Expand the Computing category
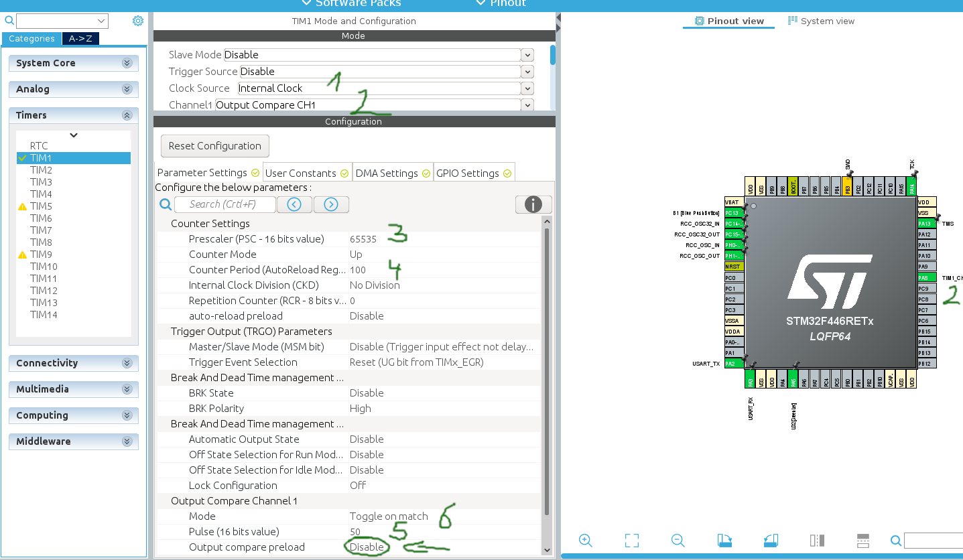The height and width of the screenshot is (560, 963). click(x=74, y=415)
